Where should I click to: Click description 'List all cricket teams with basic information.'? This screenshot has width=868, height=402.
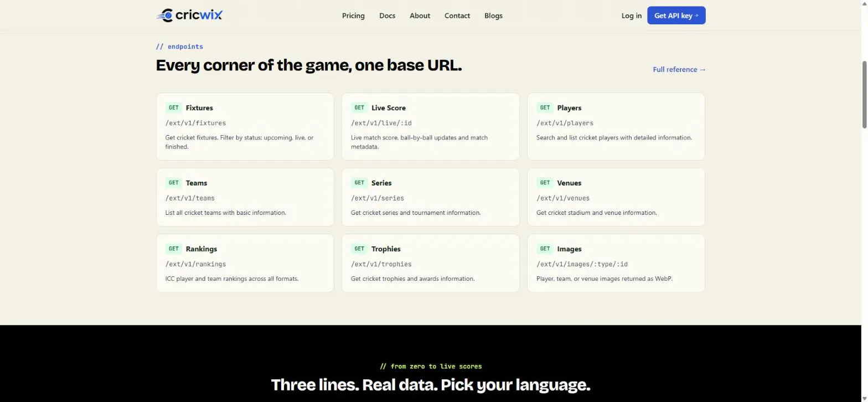(x=226, y=213)
